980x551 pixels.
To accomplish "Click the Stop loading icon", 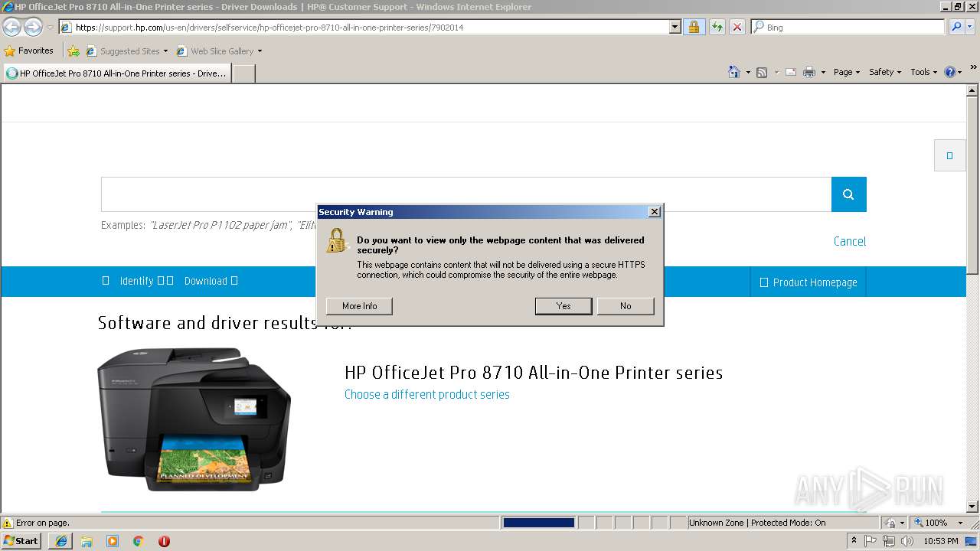I will pyautogui.click(x=737, y=27).
